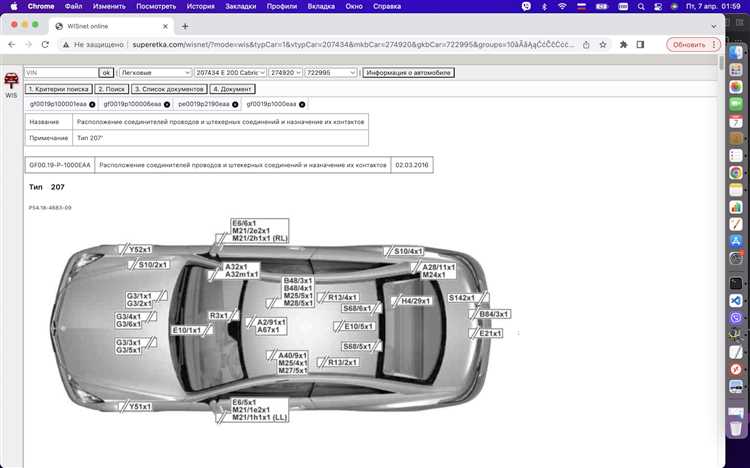Open the Chrome extensions puzzle icon

pos(623,45)
